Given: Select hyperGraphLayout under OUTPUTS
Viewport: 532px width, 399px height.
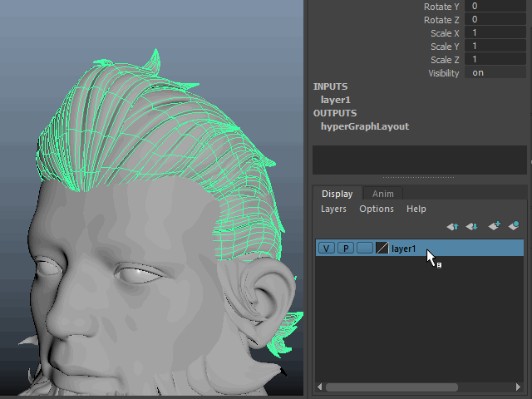Looking at the screenshot, I should tap(364, 126).
